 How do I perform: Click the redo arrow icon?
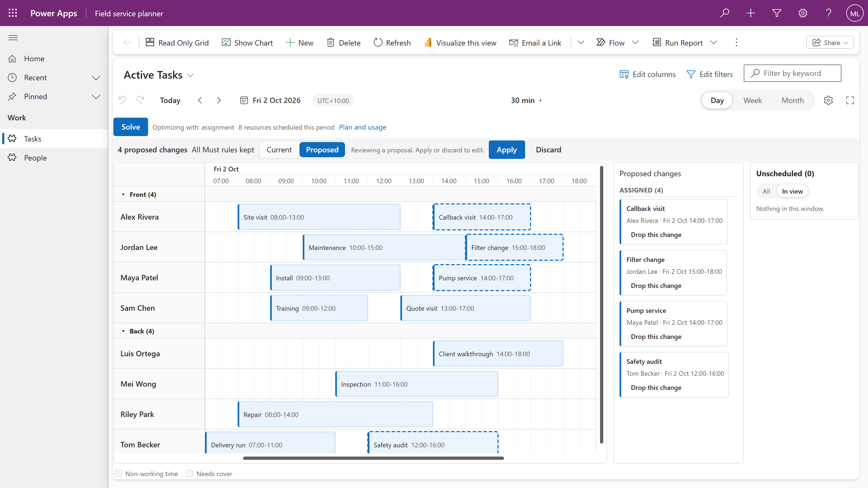[140, 100]
